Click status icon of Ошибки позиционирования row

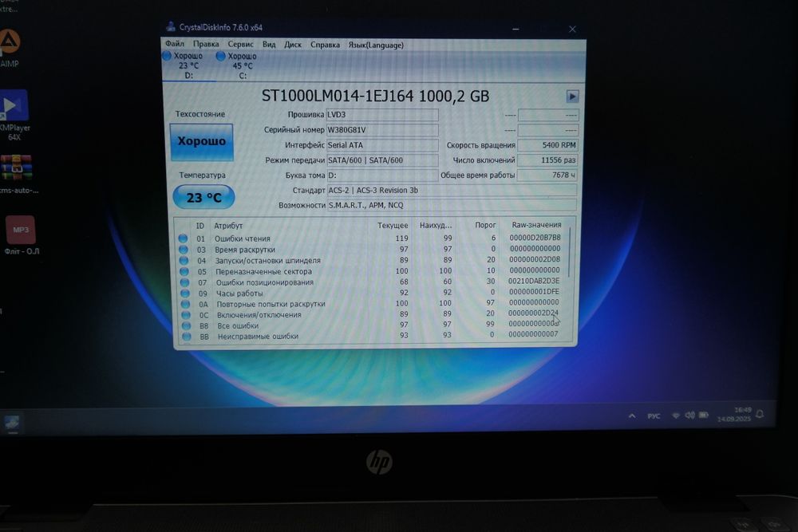click(185, 282)
